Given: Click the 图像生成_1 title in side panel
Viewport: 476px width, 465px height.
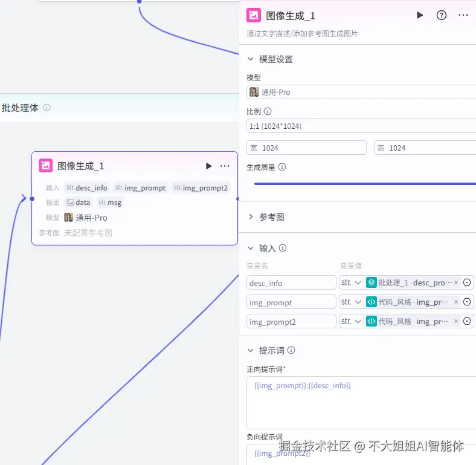Looking at the screenshot, I should [x=290, y=16].
